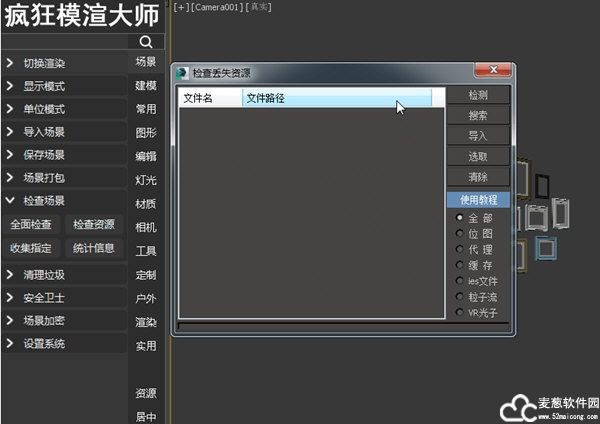Image resolution: width=600 pixels, height=424 pixels.
Task: Click the search magnifier icon
Action: 146,42
